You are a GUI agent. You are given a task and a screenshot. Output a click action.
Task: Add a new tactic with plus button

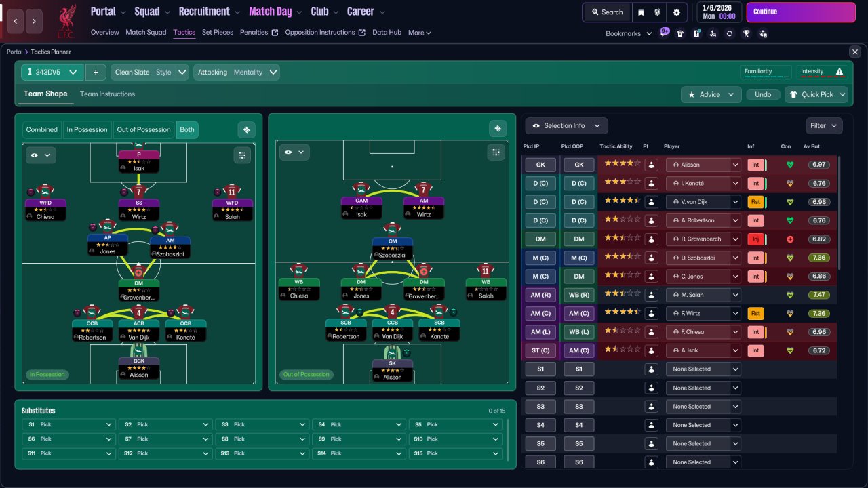[x=96, y=73]
